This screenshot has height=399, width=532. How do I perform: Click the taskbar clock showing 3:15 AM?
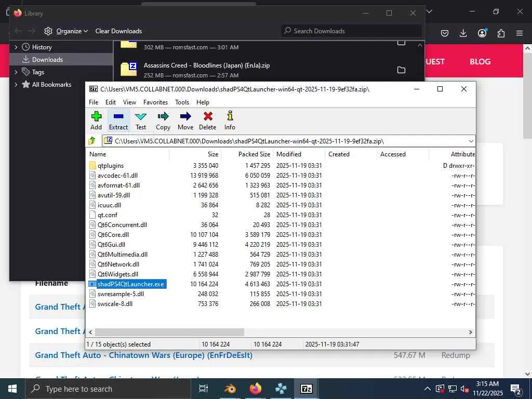point(487,389)
